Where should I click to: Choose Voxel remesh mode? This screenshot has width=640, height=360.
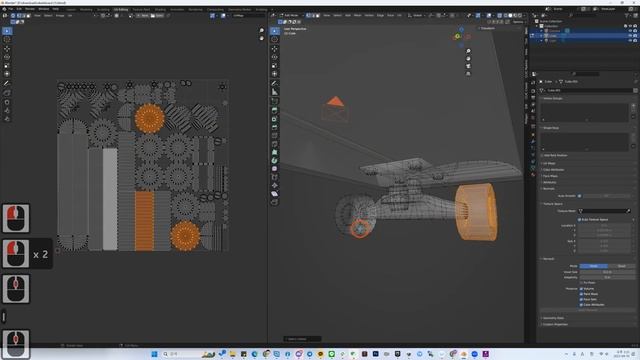point(593,266)
